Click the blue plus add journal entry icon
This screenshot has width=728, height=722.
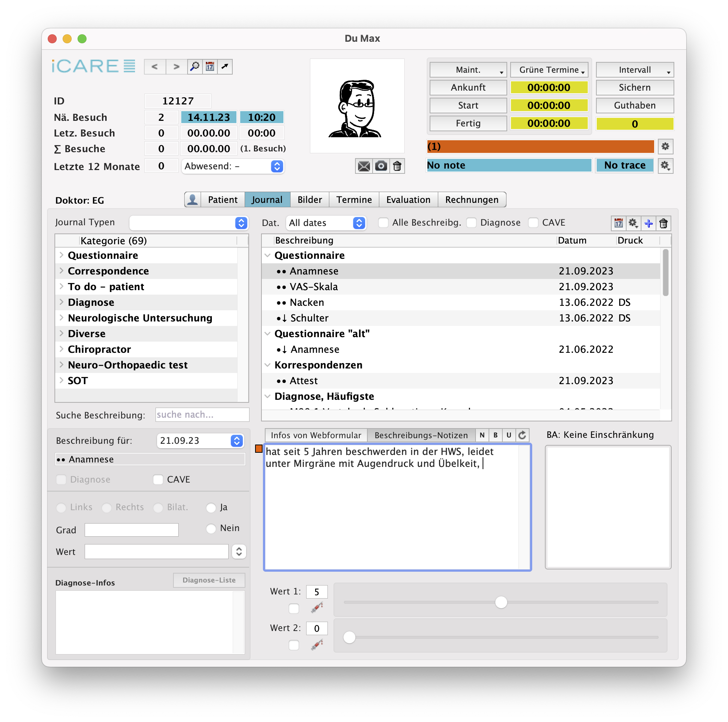(x=649, y=223)
